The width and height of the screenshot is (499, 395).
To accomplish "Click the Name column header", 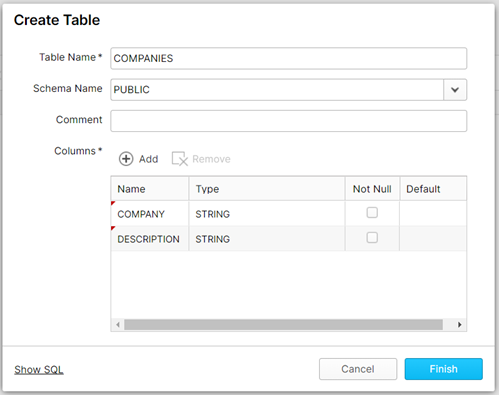I will pyautogui.click(x=150, y=189).
